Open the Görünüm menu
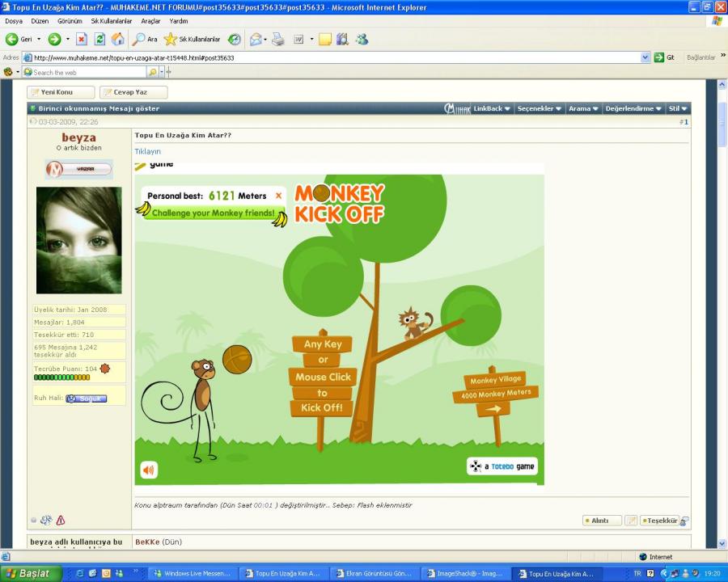Image resolution: width=728 pixels, height=582 pixels. 70,21
